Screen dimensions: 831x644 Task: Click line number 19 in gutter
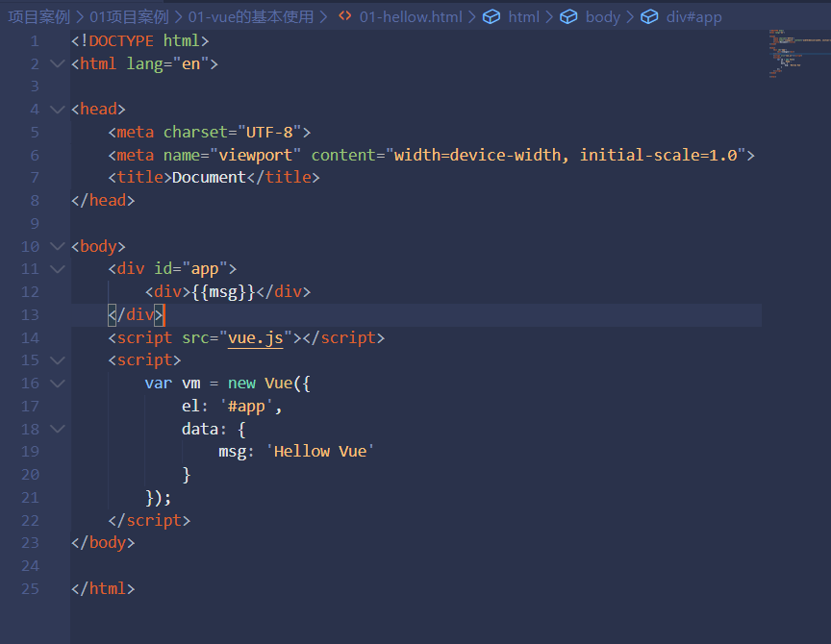(30, 451)
